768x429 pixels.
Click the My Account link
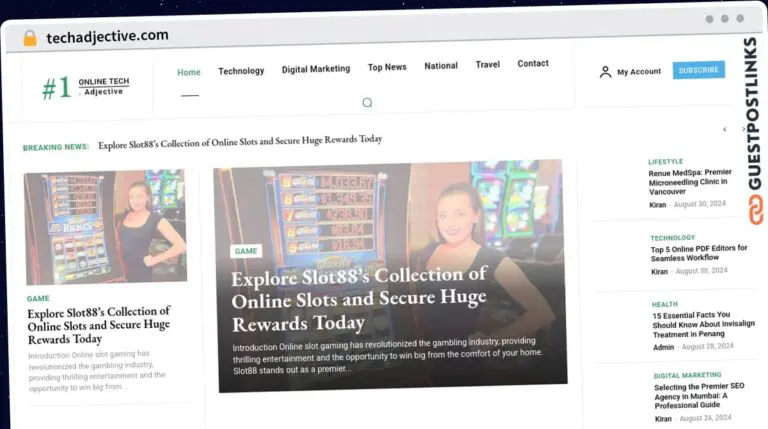(x=639, y=72)
